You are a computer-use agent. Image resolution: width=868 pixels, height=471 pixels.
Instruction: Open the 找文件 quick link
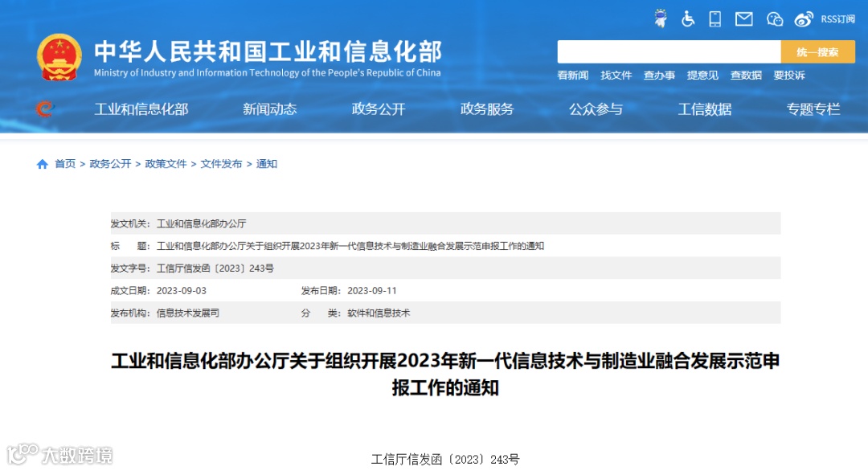616,76
